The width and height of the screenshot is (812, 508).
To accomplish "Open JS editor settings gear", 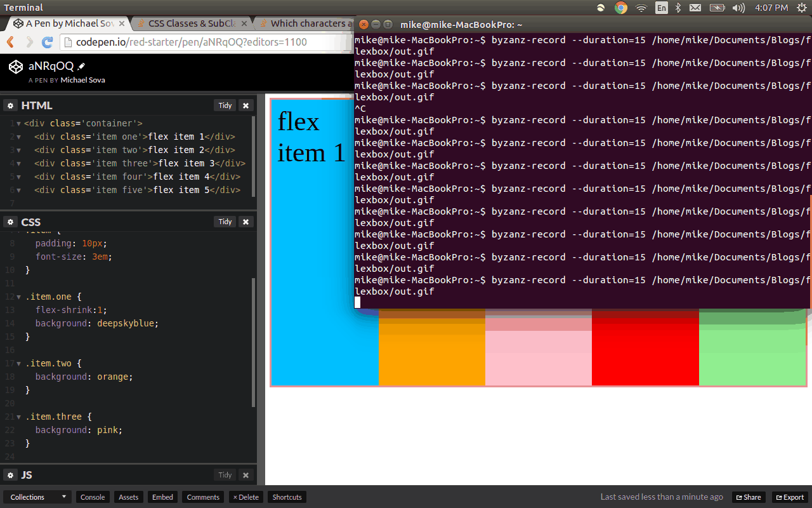I will point(10,475).
